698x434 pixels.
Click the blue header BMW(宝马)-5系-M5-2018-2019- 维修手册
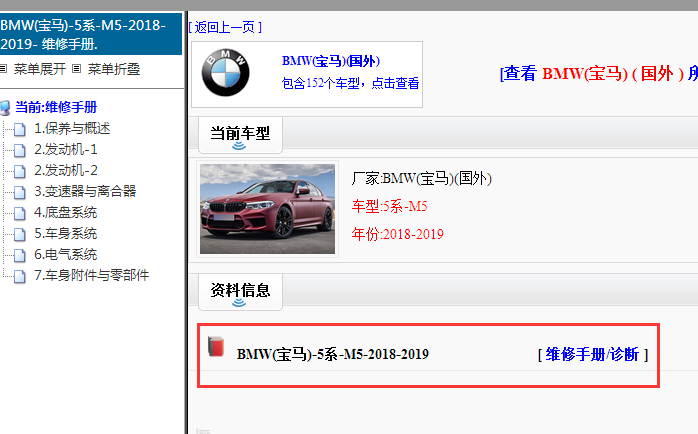pos(91,34)
